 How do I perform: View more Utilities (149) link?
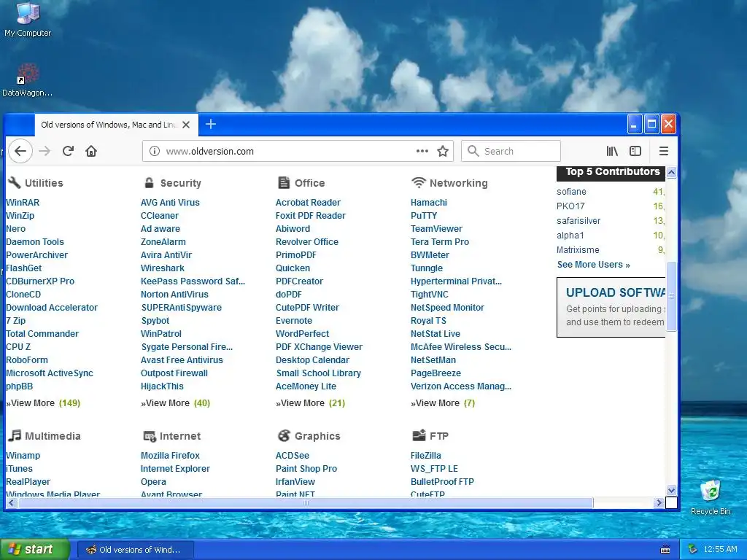pyautogui.click(x=43, y=402)
